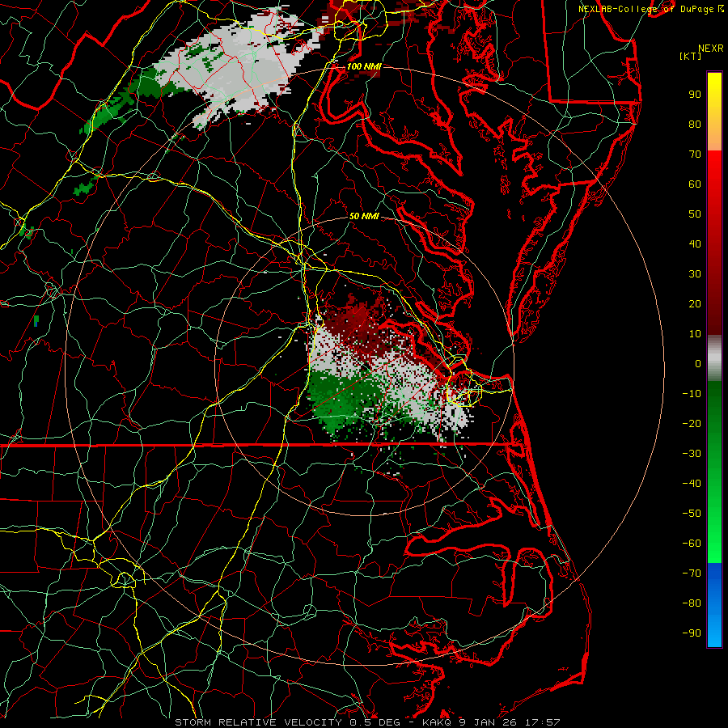Image resolution: width=728 pixels, height=728 pixels.
Task: Click the [KT] units label
Action: pyautogui.click(x=691, y=56)
